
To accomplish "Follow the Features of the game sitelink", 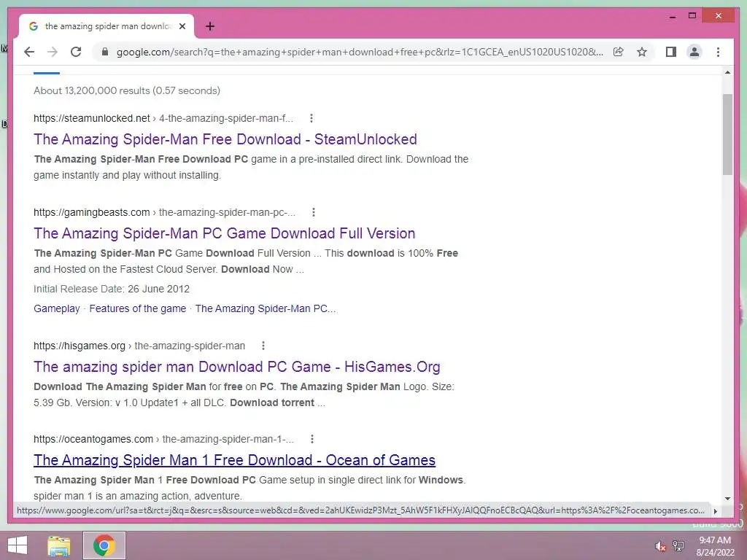I will pyautogui.click(x=138, y=308).
